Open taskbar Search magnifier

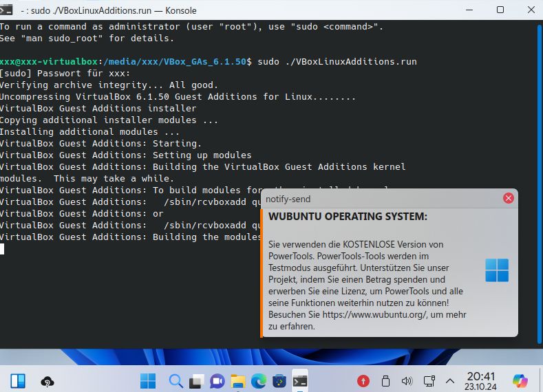[175, 381]
